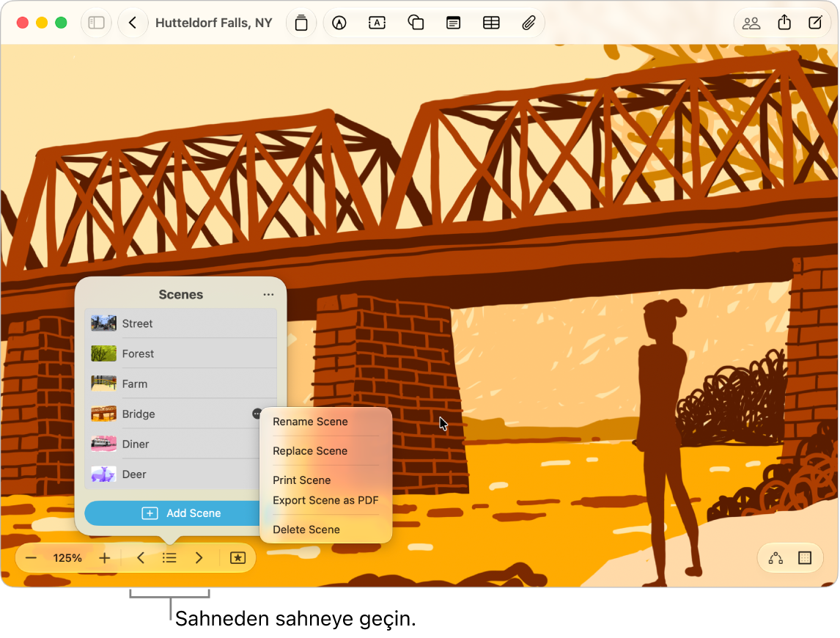The height and width of the screenshot is (638, 840).
Task: Choose Rename Scene from the menu
Action: [325, 422]
